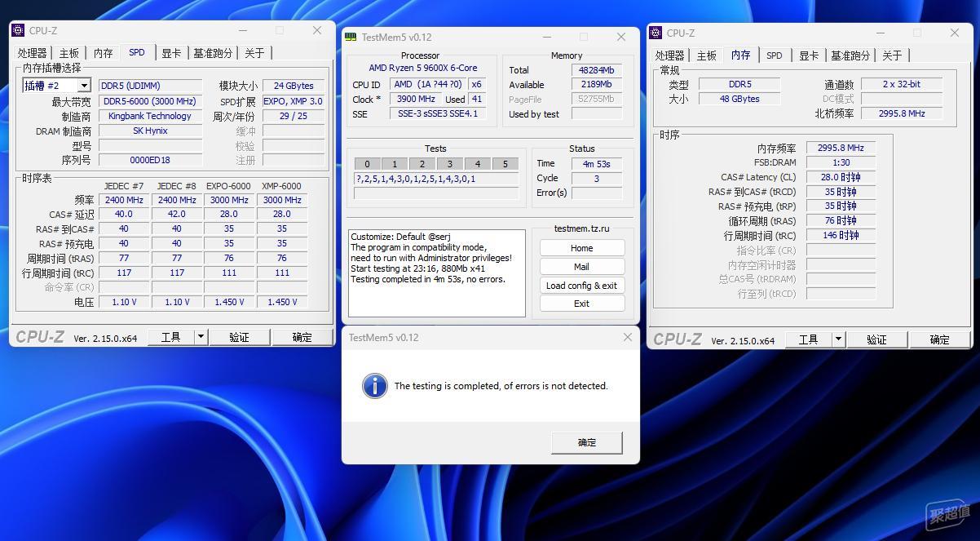Click the 2995.8 MHz memory frequency value

click(841, 148)
